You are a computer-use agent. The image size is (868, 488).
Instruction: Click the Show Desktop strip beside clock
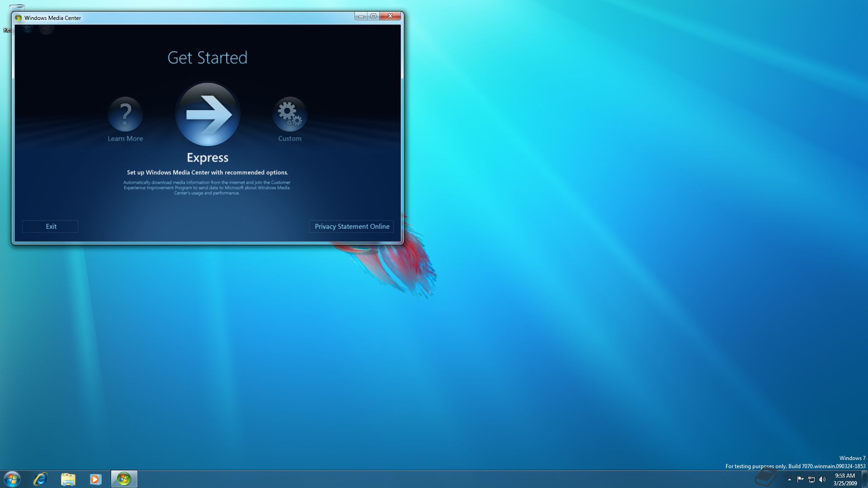tap(865, 479)
